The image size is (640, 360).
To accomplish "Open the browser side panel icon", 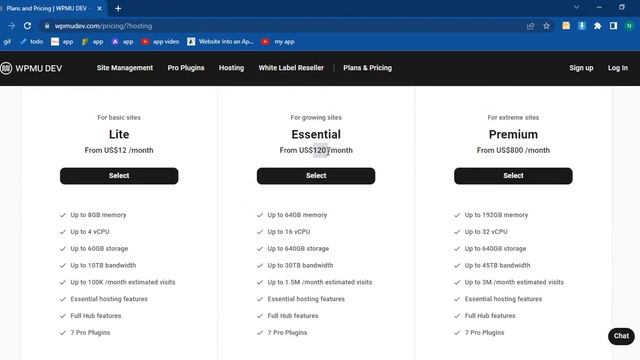I will pos(613,26).
